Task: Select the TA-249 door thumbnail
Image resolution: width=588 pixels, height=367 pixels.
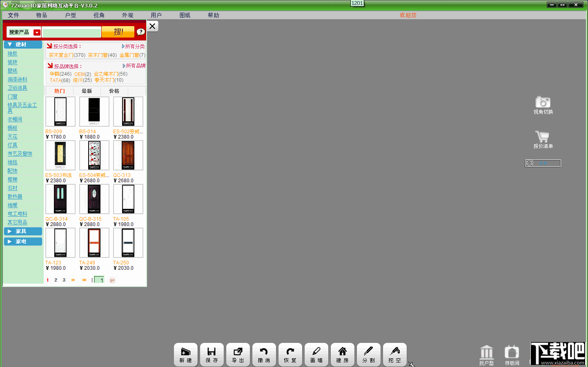Action: [x=94, y=243]
